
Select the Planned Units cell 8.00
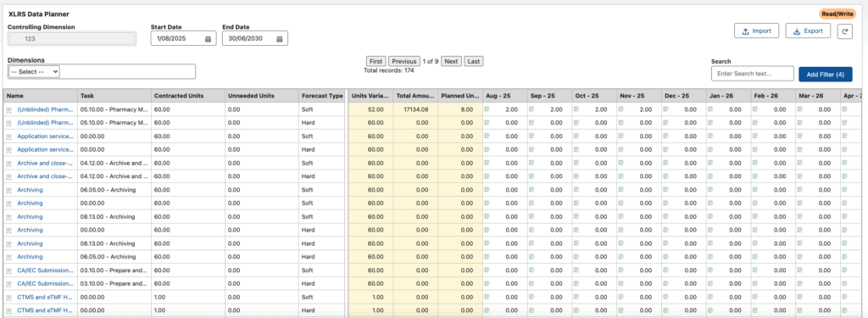(x=460, y=109)
